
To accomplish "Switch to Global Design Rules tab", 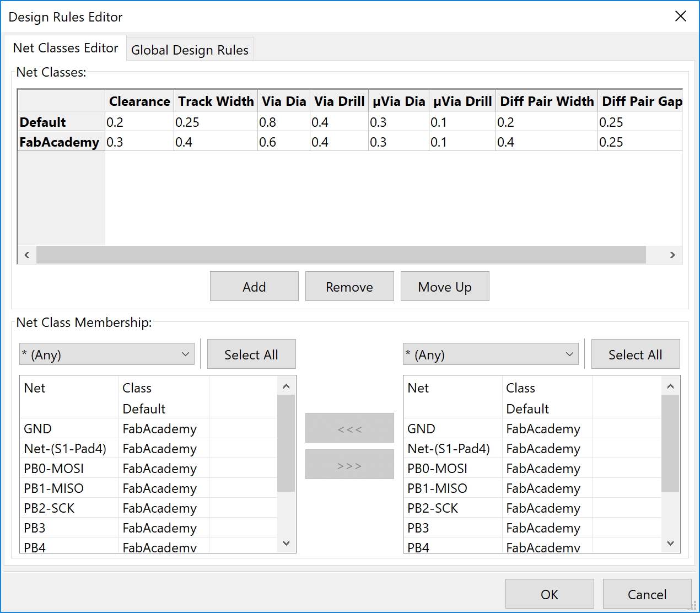I will click(x=190, y=50).
